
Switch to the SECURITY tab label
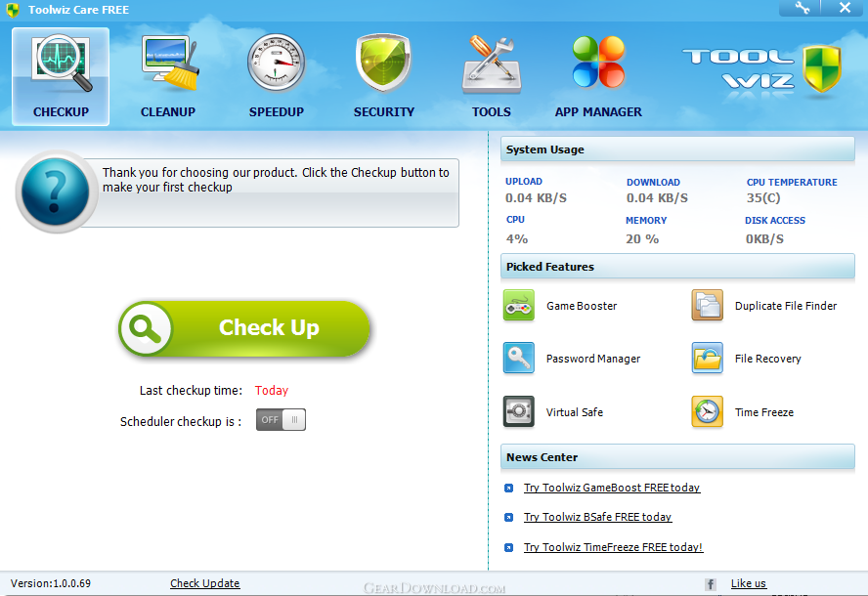pos(383,111)
